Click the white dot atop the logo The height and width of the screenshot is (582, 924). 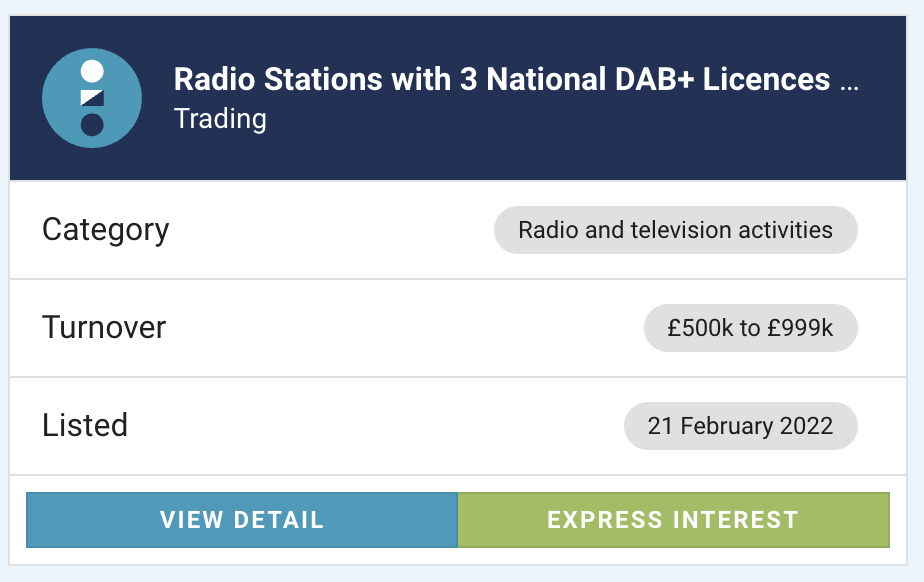(x=92, y=71)
